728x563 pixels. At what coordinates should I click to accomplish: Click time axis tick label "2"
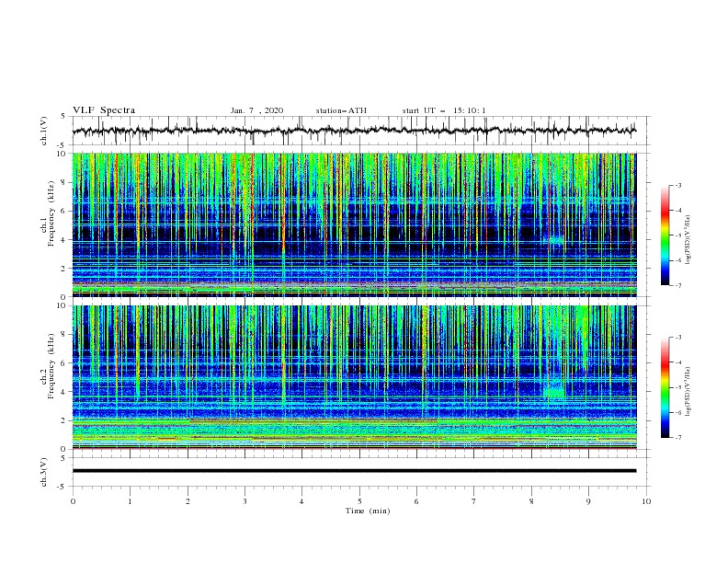click(x=188, y=501)
